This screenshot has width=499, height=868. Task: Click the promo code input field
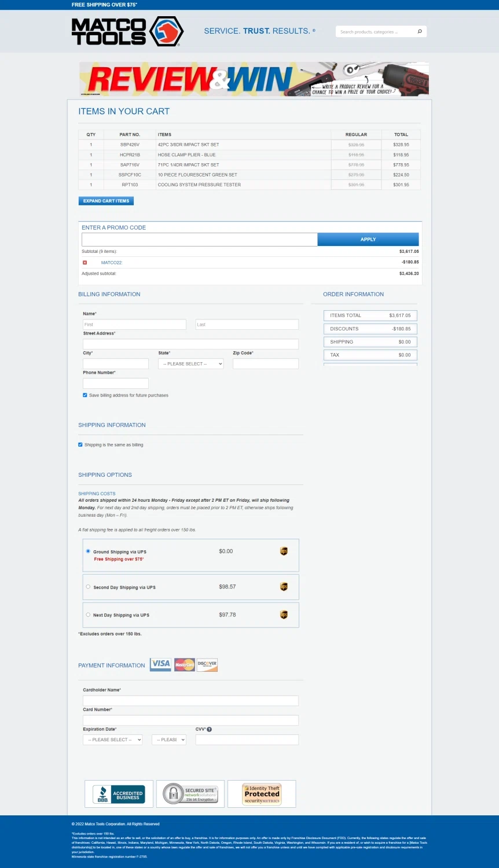200,239
